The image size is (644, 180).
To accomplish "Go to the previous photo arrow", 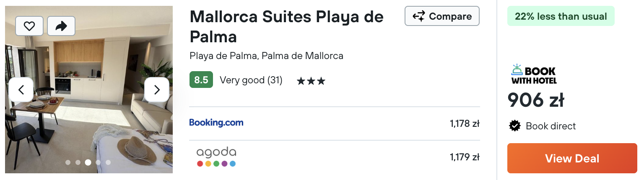I will click(21, 90).
